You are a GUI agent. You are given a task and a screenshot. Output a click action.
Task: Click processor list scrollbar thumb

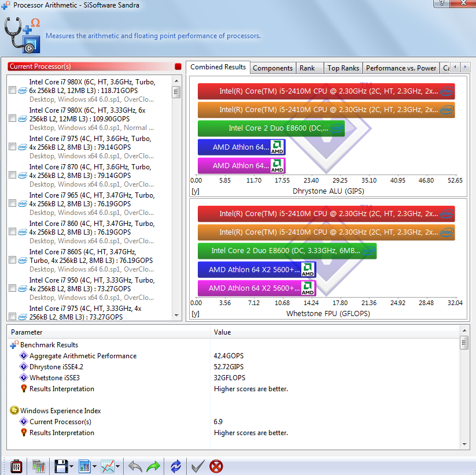click(x=176, y=92)
